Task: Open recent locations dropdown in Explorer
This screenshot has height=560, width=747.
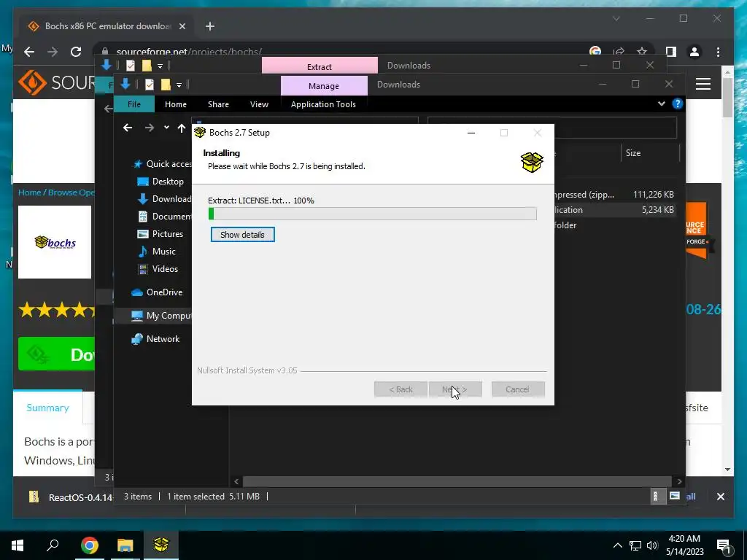Action: [166, 128]
